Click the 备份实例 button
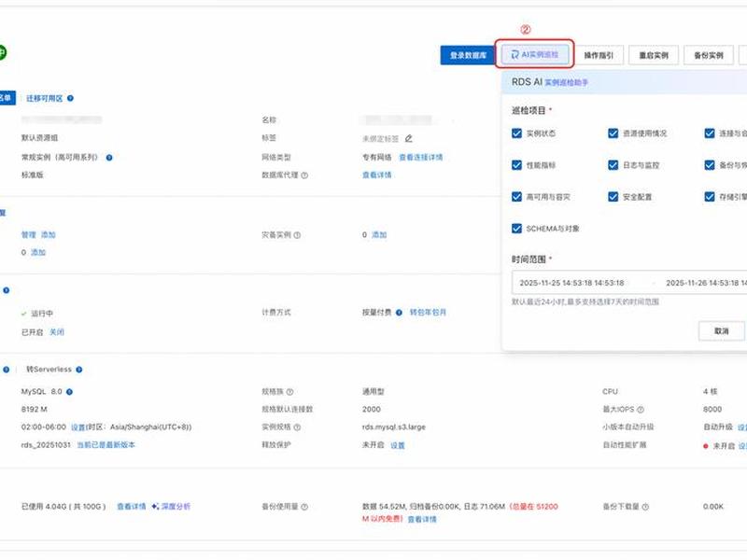 [x=709, y=55]
